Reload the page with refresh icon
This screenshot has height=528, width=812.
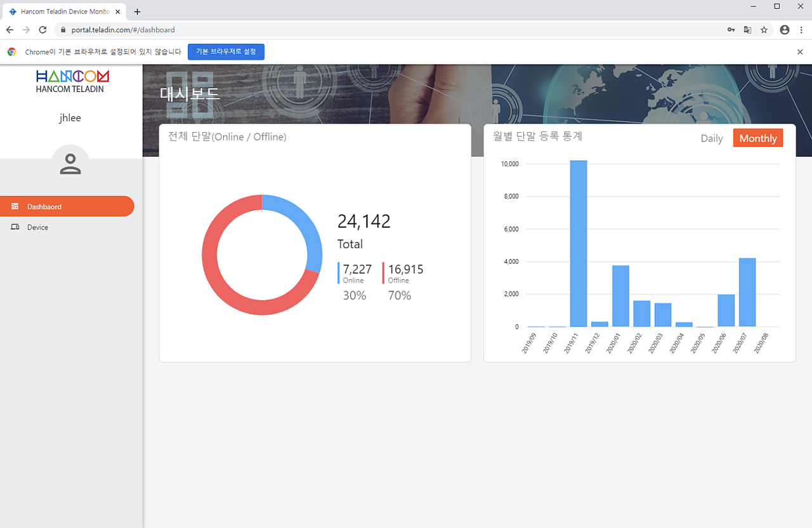[x=43, y=30]
